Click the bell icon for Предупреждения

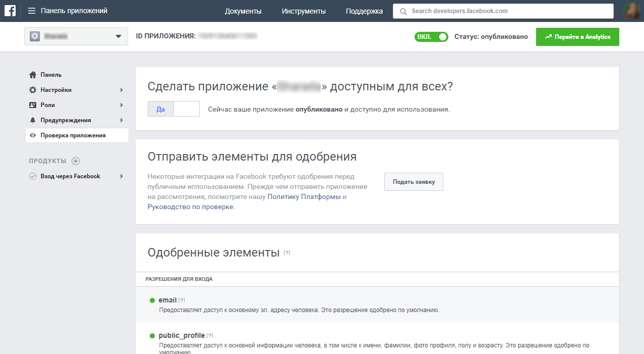tap(33, 120)
